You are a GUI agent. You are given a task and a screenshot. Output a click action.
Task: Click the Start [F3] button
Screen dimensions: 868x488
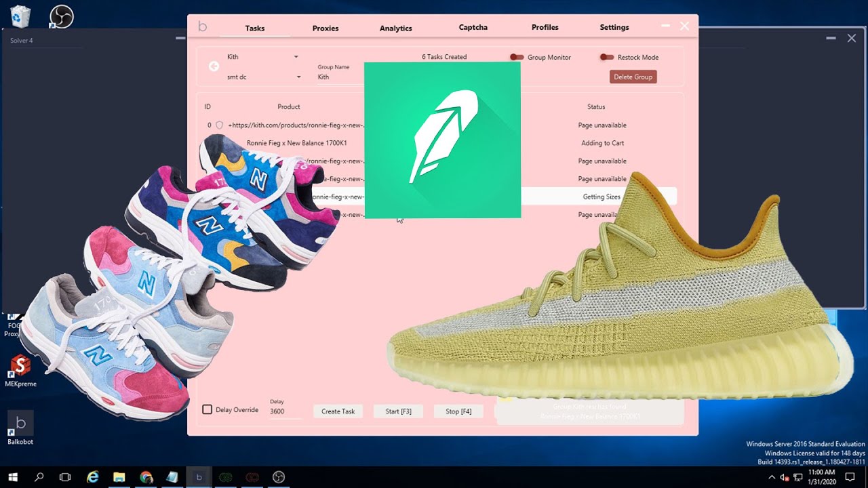(x=398, y=411)
